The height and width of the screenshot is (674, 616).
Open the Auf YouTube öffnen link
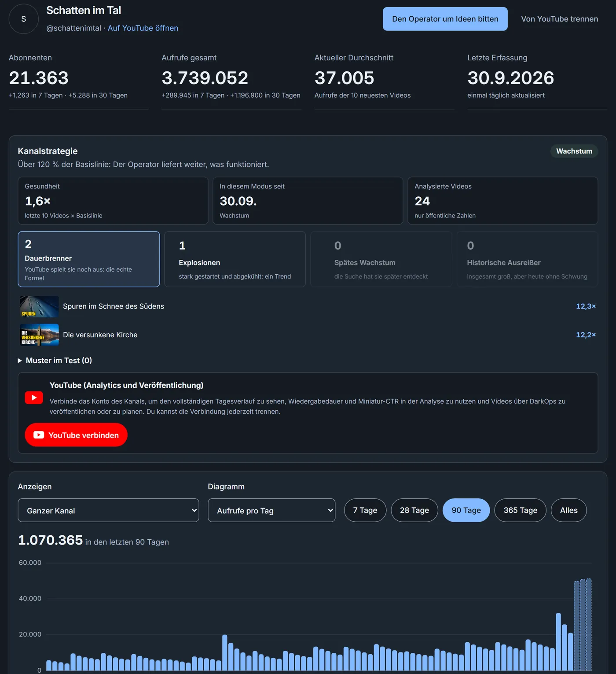[x=143, y=28]
